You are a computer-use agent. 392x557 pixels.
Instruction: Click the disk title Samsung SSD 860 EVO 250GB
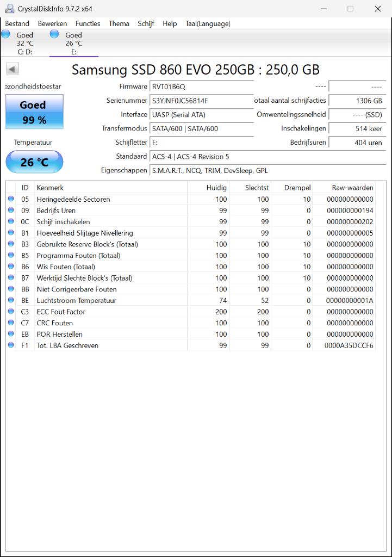[x=196, y=70]
